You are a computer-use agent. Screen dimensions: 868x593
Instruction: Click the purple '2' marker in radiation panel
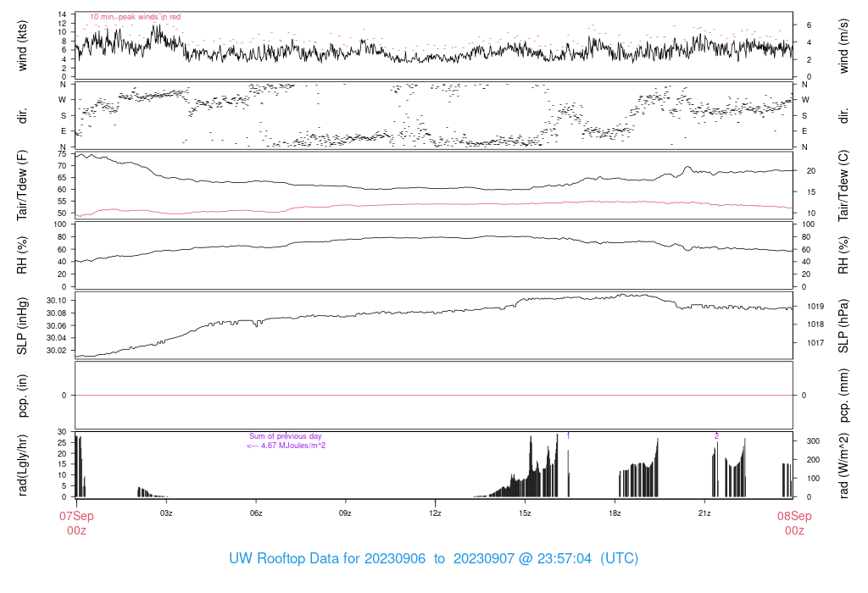(716, 436)
